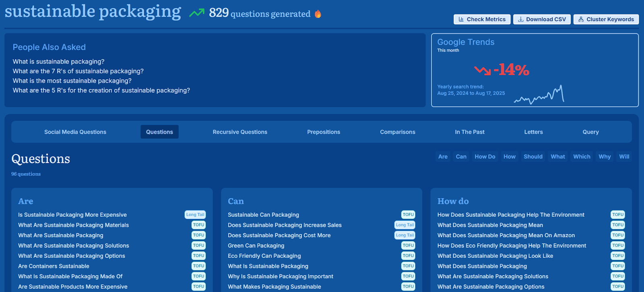
Task: Download the CSV file
Action: pyautogui.click(x=541, y=19)
